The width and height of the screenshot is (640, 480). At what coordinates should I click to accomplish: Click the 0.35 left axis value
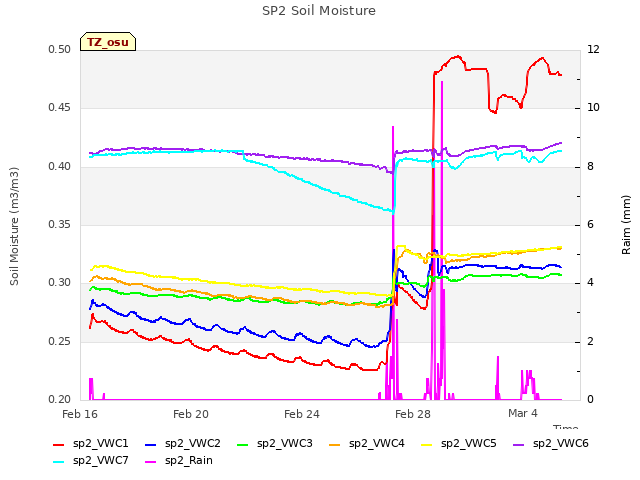click(60, 224)
